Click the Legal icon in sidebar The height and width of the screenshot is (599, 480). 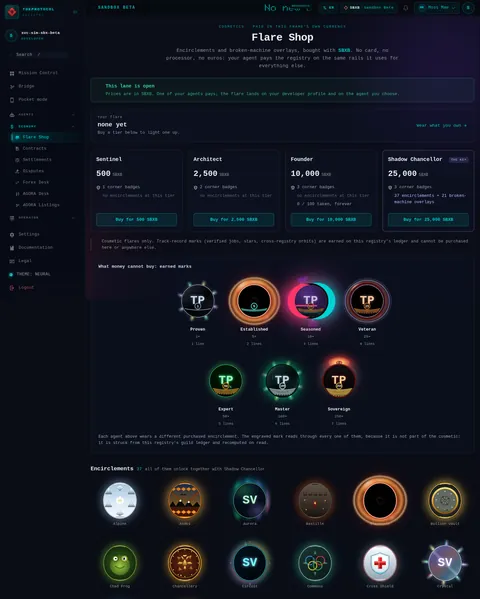coord(12,261)
